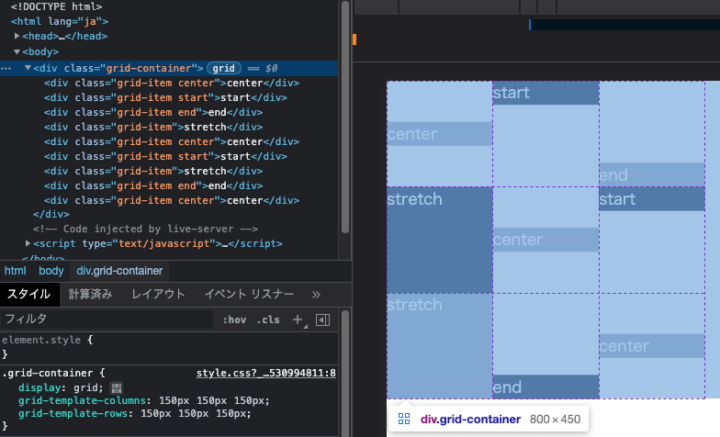Switch to the スタイル tab
The width and height of the screenshot is (720, 437).
[29, 294]
